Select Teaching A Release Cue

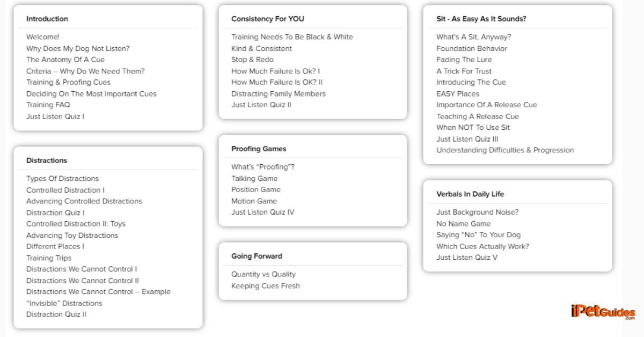pos(478,116)
